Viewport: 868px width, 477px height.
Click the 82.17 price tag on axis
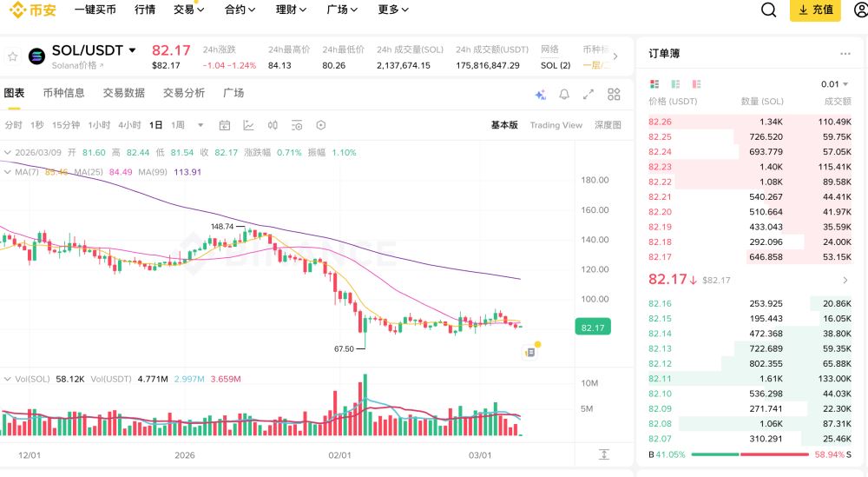[593, 328]
